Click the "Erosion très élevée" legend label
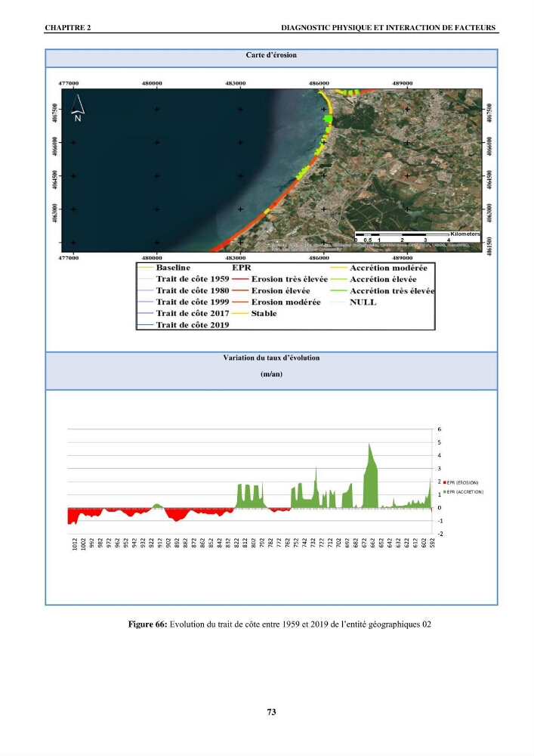The height and width of the screenshot is (756, 534). (289, 279)
